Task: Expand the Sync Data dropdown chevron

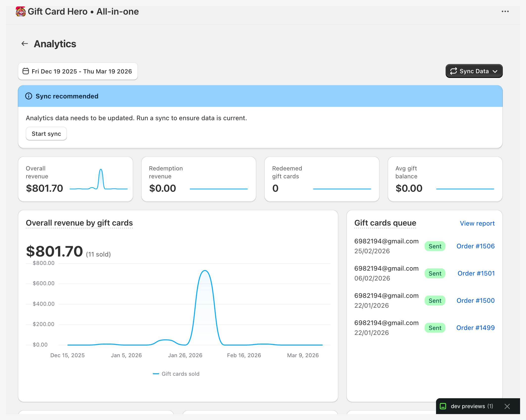Action: point(495,71)
